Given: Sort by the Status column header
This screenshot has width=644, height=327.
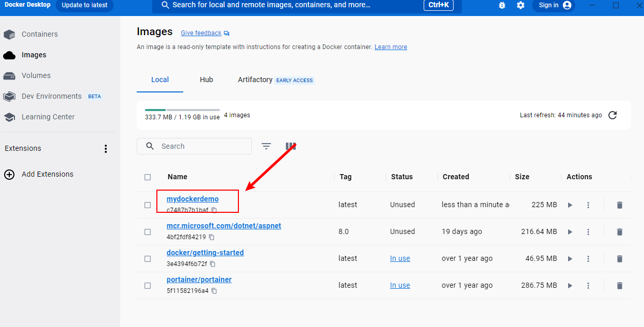Looking at the screenshot, I should click(402, 177).
